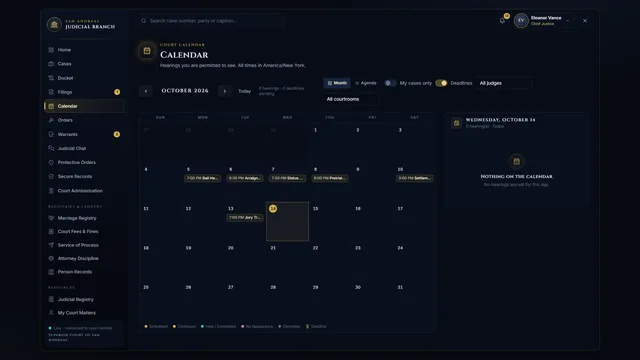
Task: Click the Judicial Registry icon
Action: pos(51,299)
